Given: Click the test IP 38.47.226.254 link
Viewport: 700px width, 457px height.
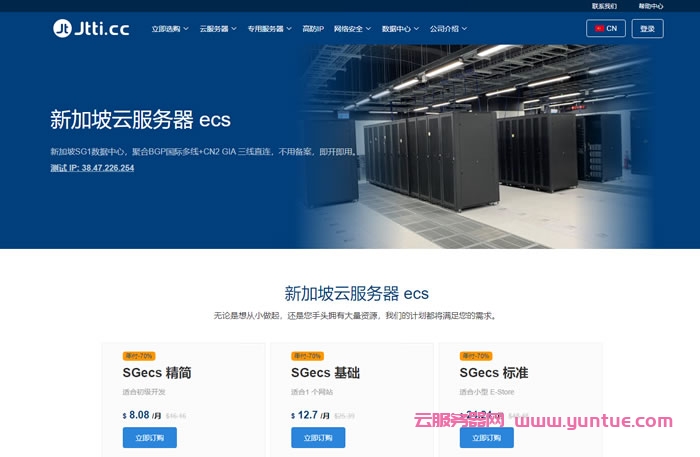Looking at the screenshot, I should tap(92, 168).
